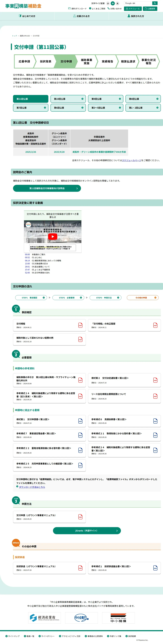
Task: Open 資料ダウンロード in the header
Action: point(78,9)
